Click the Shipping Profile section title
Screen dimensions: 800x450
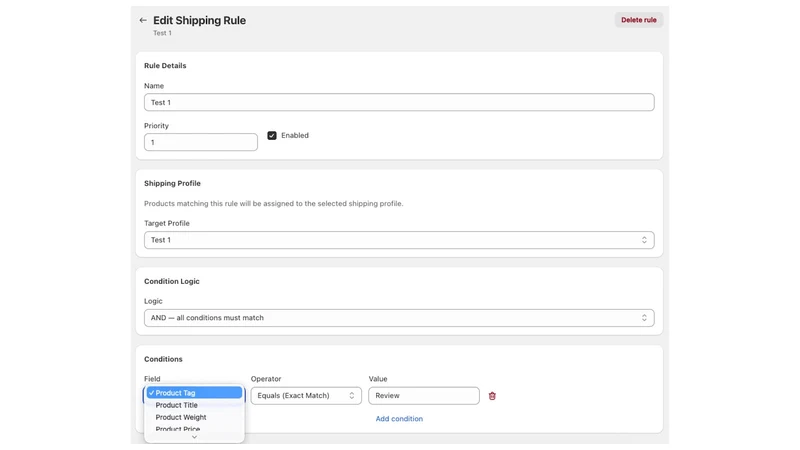tap(172, 184)
